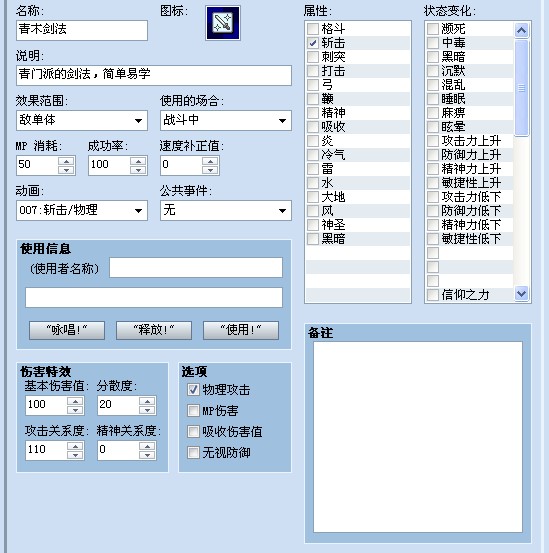This screenshot has width=549, height=553.
Task: Click state list scroll up arrow
Action: [521, 30]
